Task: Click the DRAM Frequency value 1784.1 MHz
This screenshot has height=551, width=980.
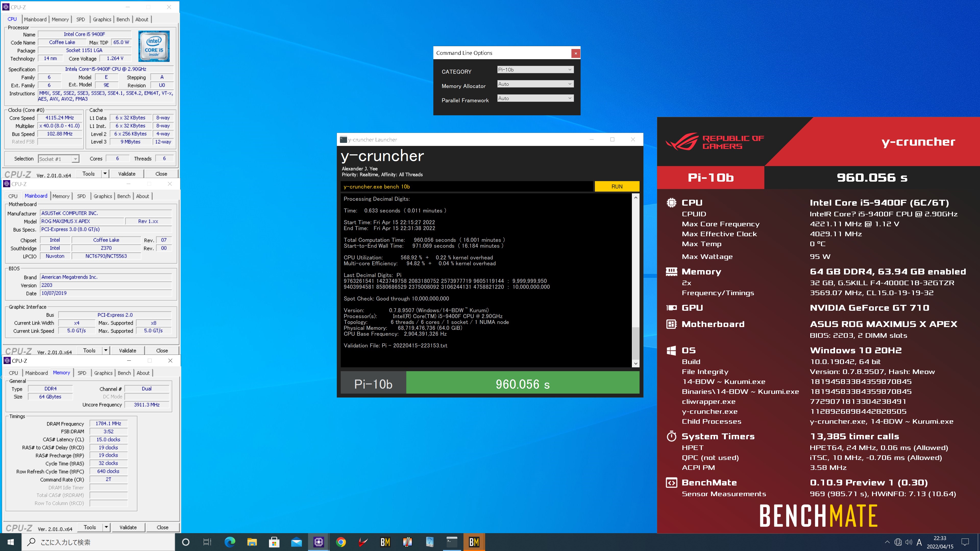Action: coord(108,424)
